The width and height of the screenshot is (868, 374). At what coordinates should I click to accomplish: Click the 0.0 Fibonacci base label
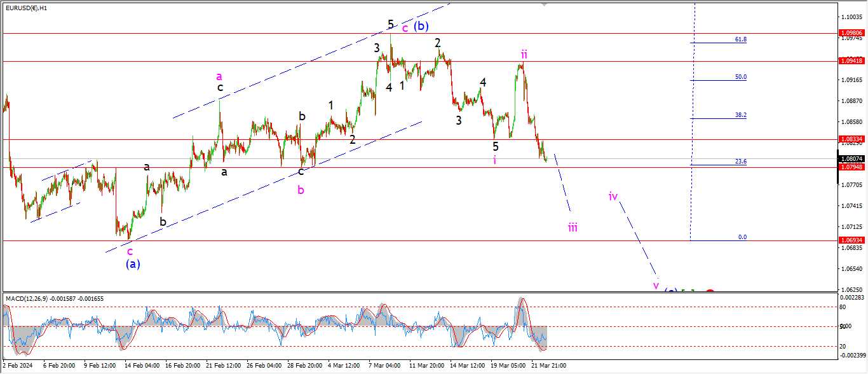click(x=742, y=237)
